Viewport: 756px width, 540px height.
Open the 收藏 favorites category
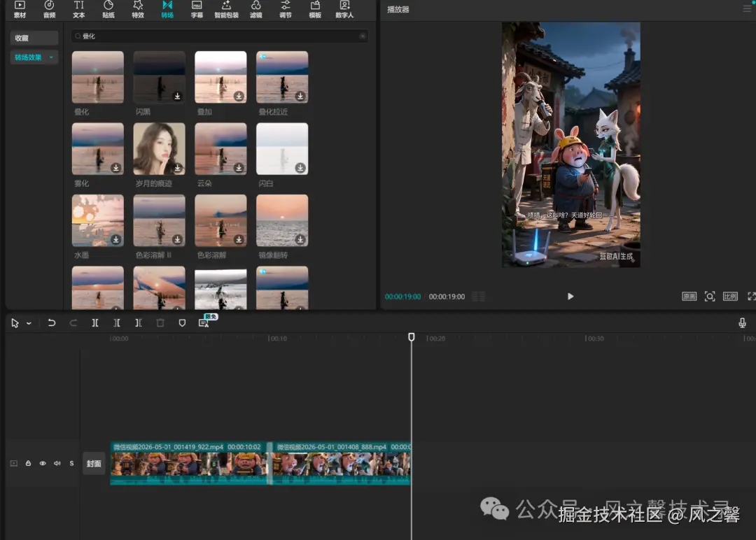[34, 38]
